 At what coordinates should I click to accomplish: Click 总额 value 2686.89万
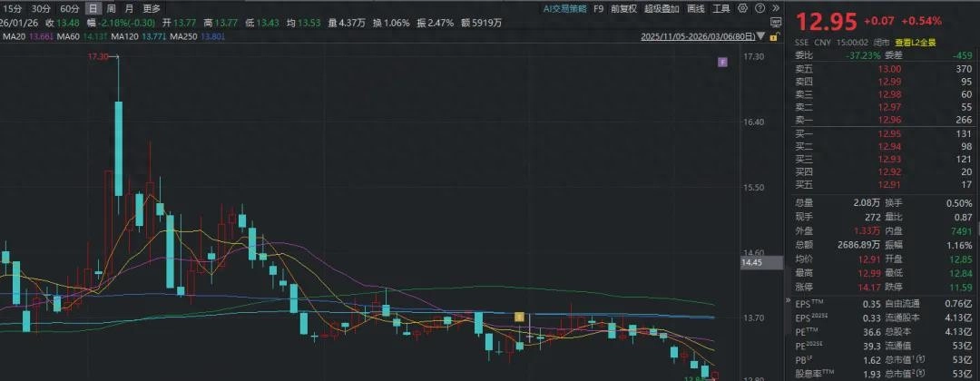click(x=857, y=245)
